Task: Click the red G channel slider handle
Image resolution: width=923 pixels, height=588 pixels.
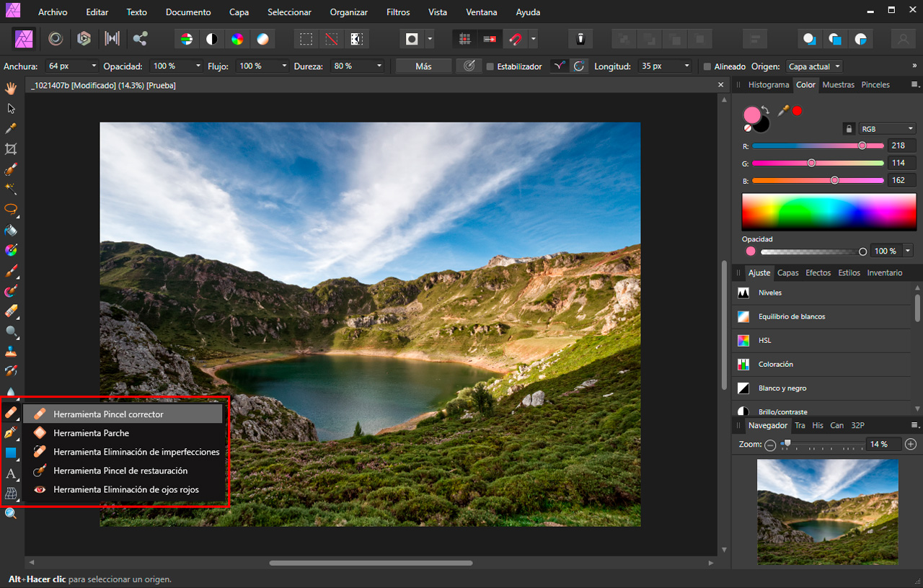Action: (x=811, y=163)
